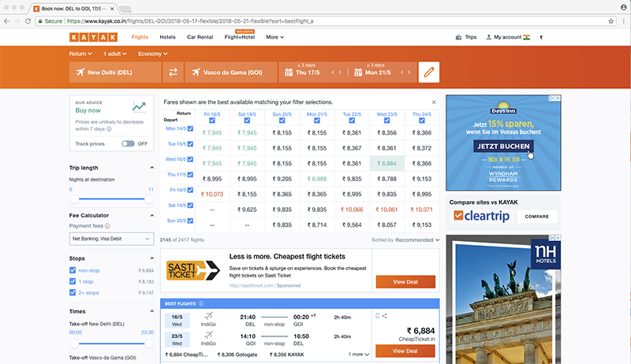This screenshot has width=631, height=364.
Task: Click the price trend chart icon
Action: click(x=139, y=106)
